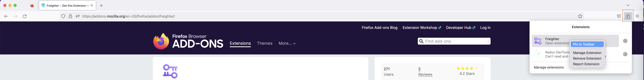This screenshot has height=80, width=644.
Task: Open the Log in link
Action: click(485, 28)
